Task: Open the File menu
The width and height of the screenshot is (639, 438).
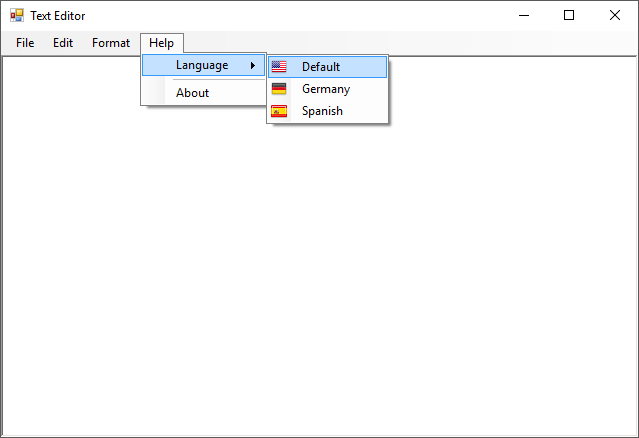Action: pos(25,43)
